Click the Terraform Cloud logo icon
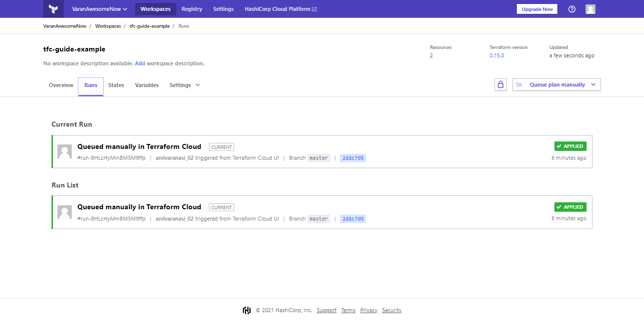 [x=53, y=8]
